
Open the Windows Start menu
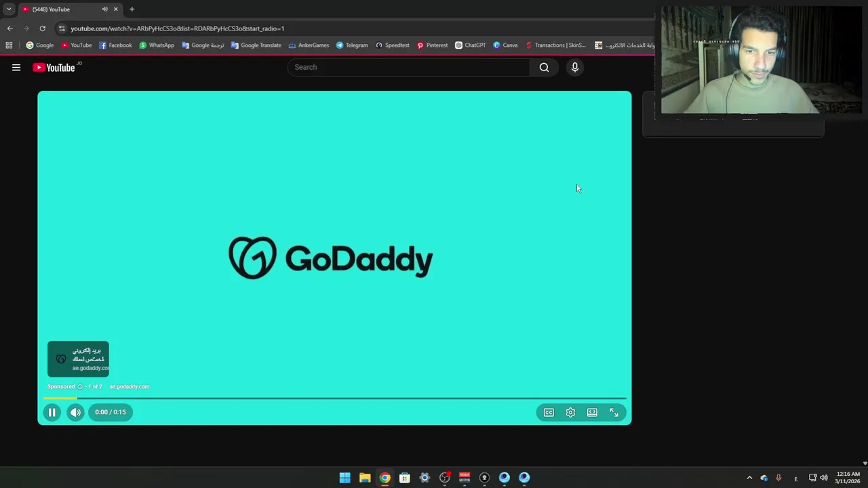click(x=344, y=478)
